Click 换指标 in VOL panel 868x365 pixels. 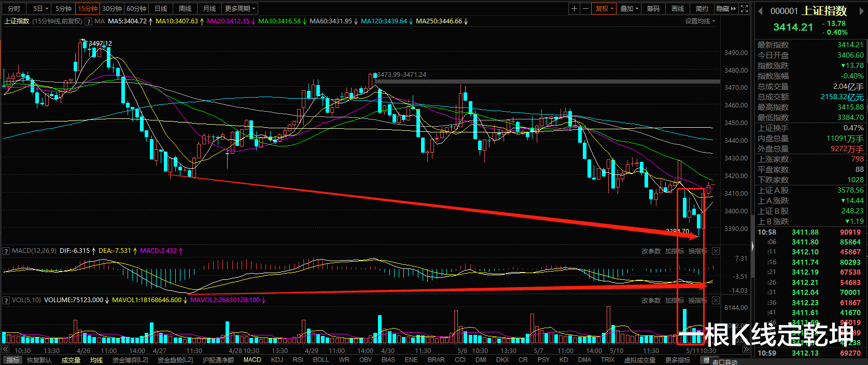698,301
